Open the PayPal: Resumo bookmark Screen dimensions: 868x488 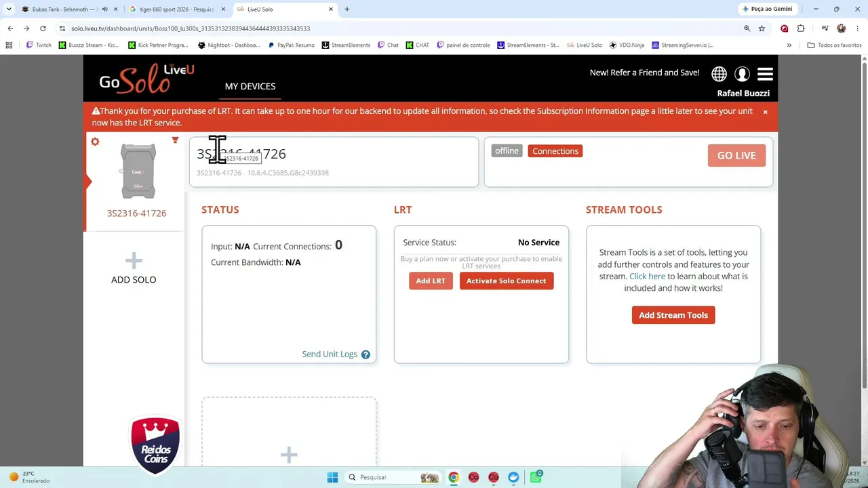click(x=291, y=45)
